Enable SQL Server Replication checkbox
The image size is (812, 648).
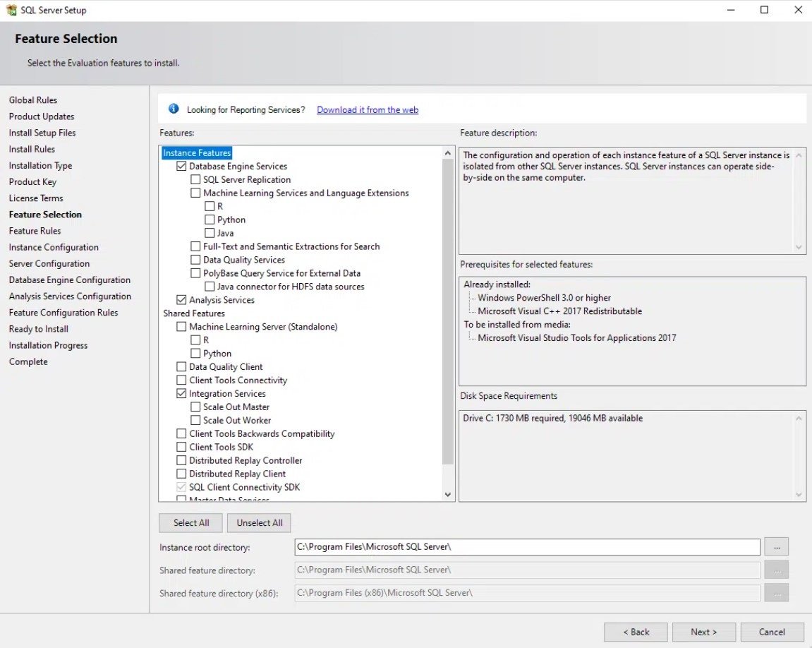click(195, 180)
